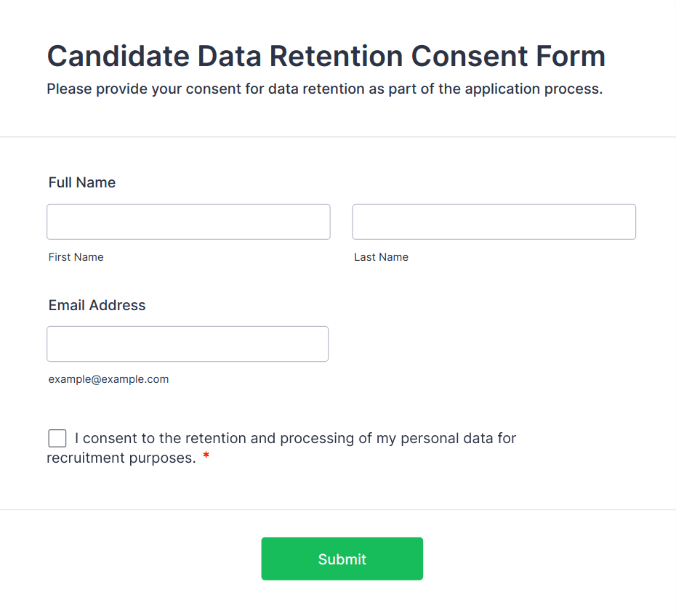Tick the data retention consent checkbox

tap(57, 438)
